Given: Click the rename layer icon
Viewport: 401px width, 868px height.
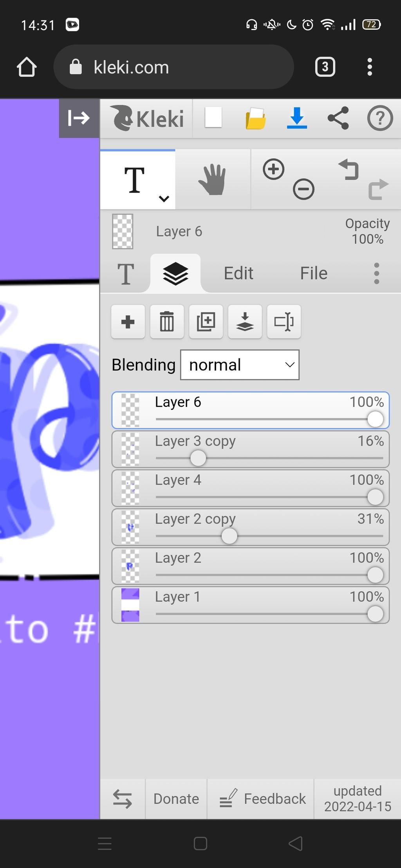Looking at the screenshot, I should (x=284, y=322).
